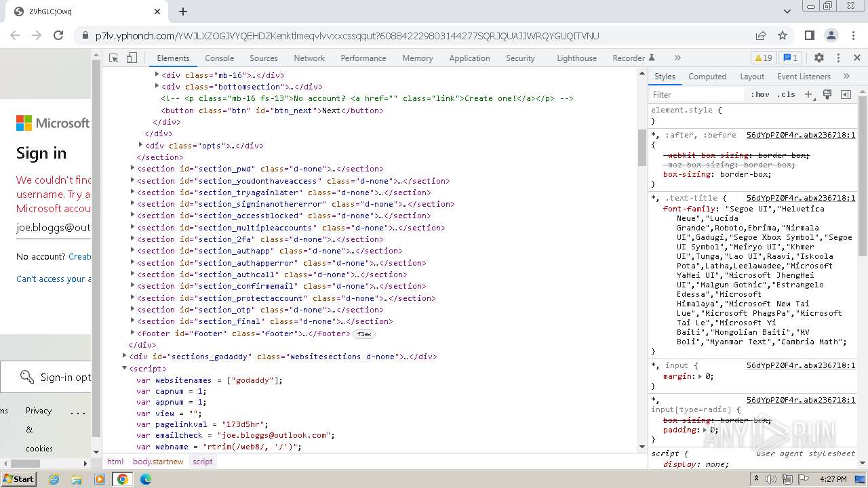Expand the section_pwd node
This screenshot has width=868, height=488.
(133, 169)
